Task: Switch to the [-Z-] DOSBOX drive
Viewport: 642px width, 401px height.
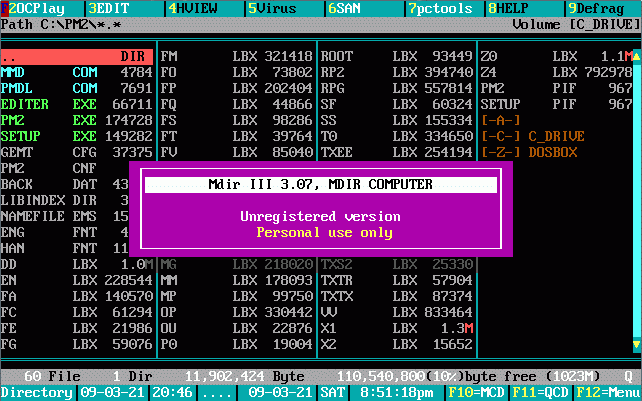Action: click(x=532, y=152)
